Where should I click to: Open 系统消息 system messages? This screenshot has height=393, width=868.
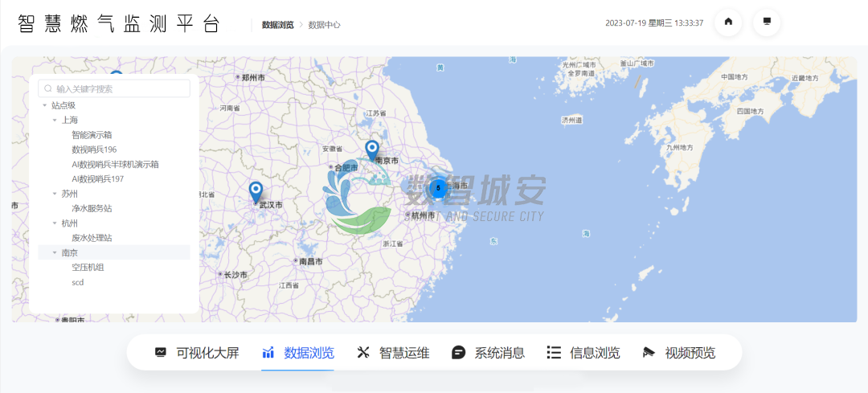click(488, 353)
